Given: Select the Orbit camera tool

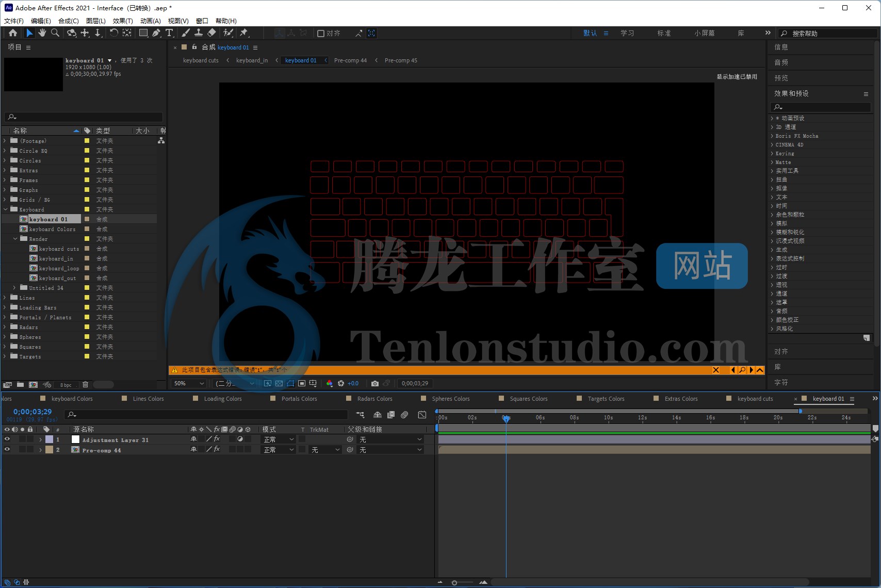Looking at the screenshot, I should [72, 33].
